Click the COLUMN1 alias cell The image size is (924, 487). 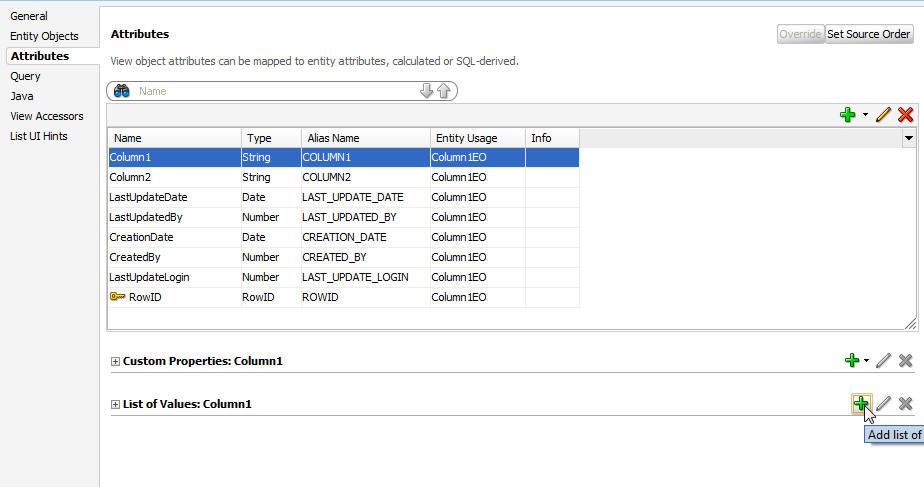[x=365, y=157]
